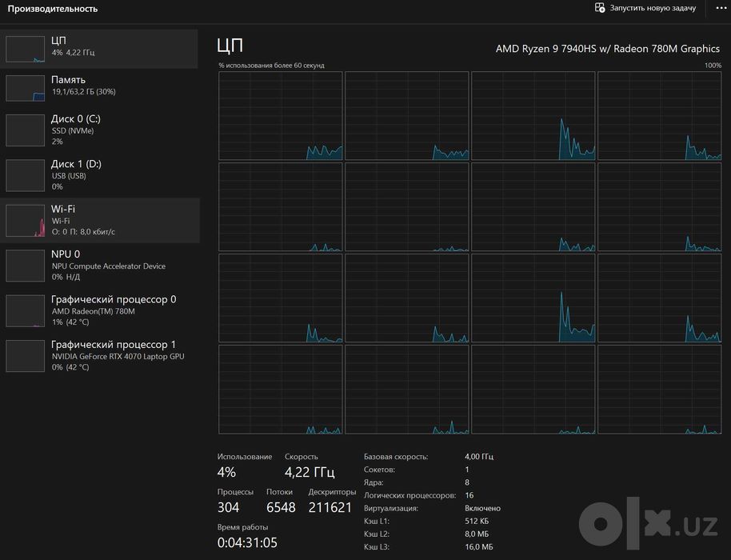The width and height of the screenshot is (731, 560).
Task: Click the Диск 0 (C:) mini graph thumbnail
Action: point(25,130)
